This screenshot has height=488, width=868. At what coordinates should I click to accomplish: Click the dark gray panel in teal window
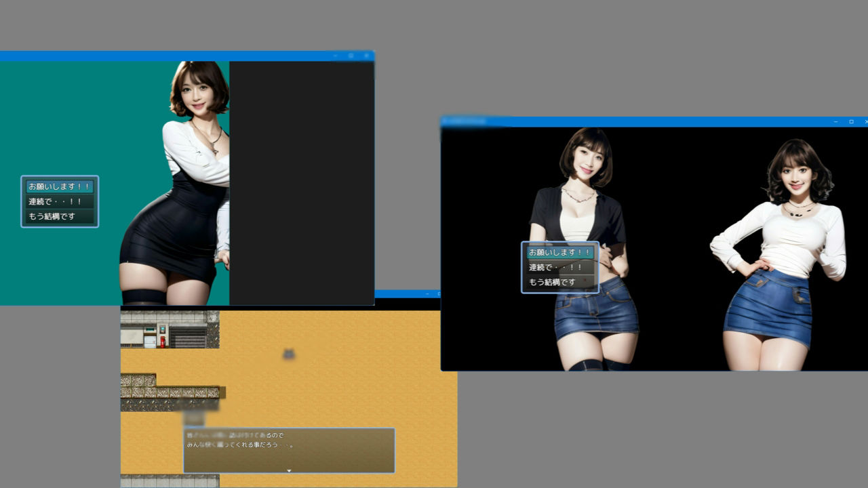coord(301,183)
